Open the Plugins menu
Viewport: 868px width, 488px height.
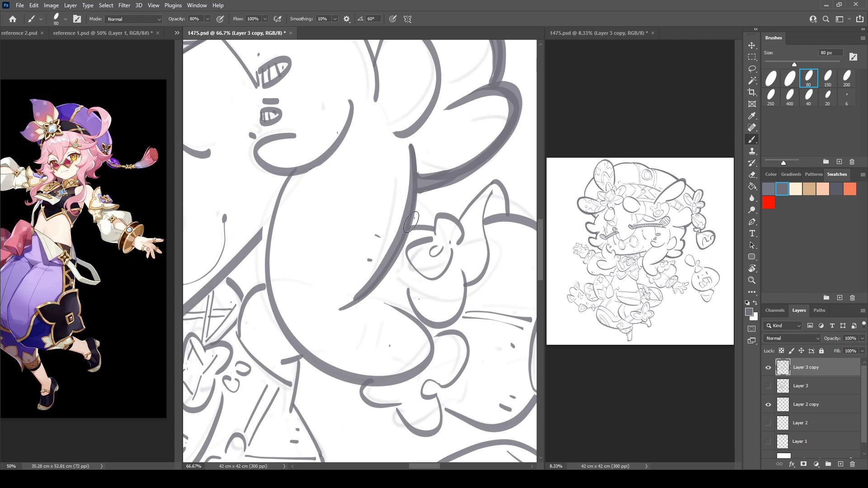pos(173,5)
